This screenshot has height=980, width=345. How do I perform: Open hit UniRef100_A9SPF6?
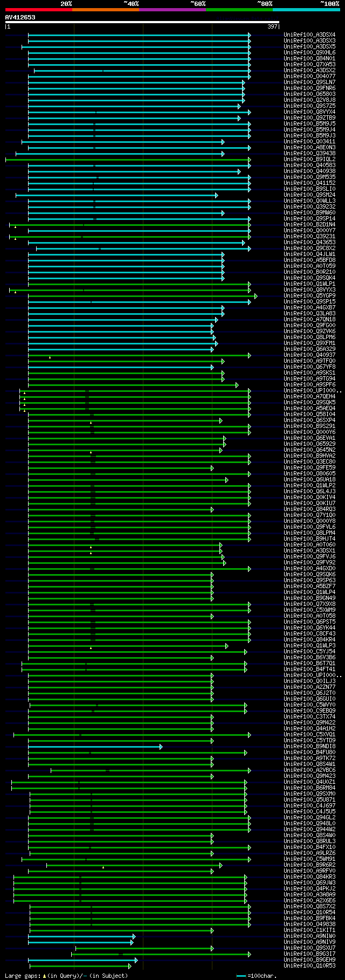tap(309, 385)
